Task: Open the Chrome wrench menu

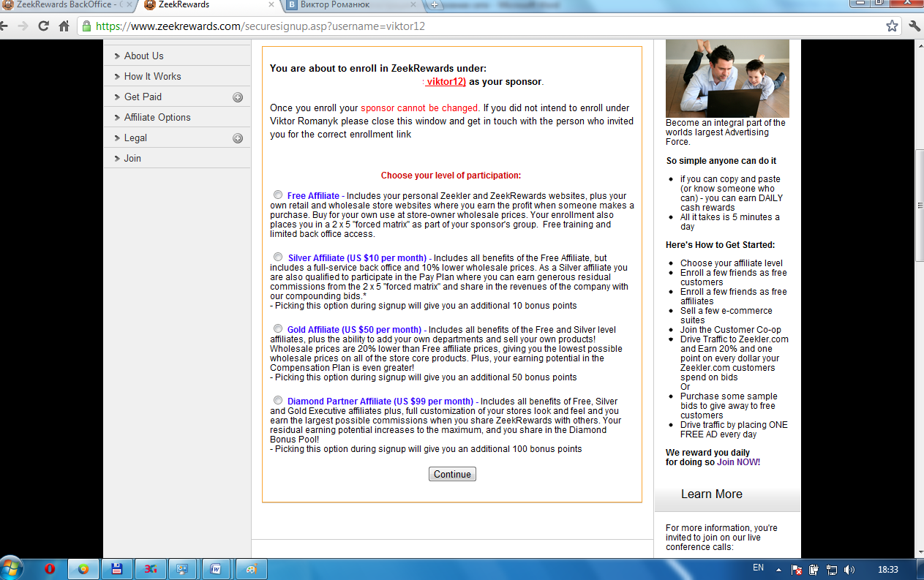Action: click(914, 26)
